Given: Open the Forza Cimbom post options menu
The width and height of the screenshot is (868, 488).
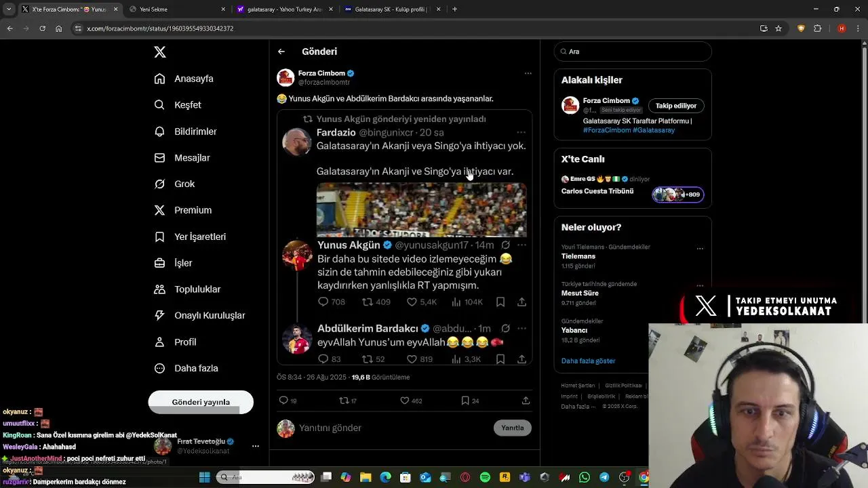Looking at the screenshot, I should [528, 73].
